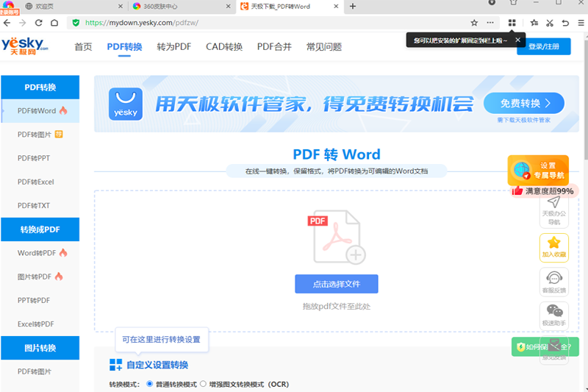The width and height of the screenshot is (588, 392).
Task: Select PPT转PDF in the sidebar
Action: pos(40,301)
